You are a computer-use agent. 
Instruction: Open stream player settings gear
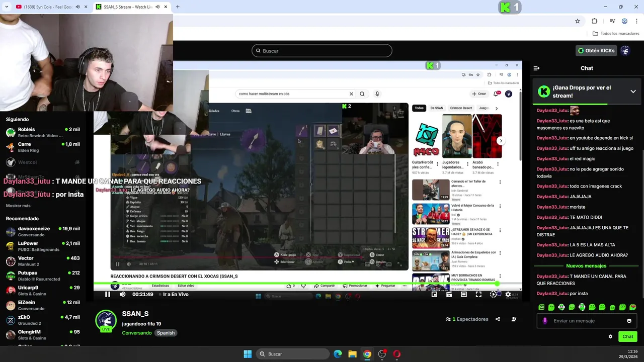point(508,294)
